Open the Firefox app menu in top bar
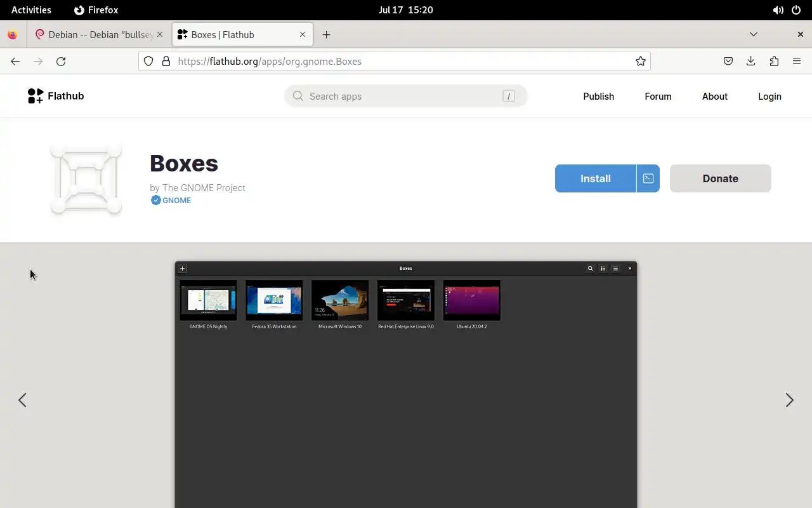This screenshot has width=812, height=508. click(x=96, y=10)
